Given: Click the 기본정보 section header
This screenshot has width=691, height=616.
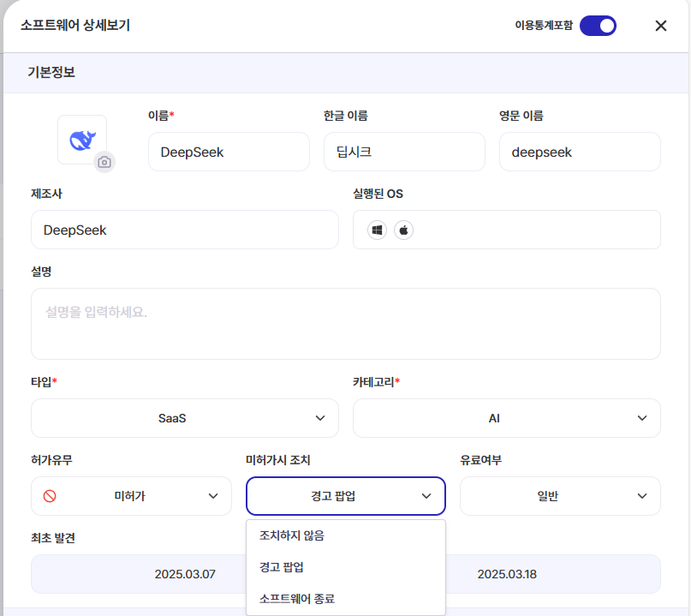Looking at the screenshot, I should [x=346, y=72].
